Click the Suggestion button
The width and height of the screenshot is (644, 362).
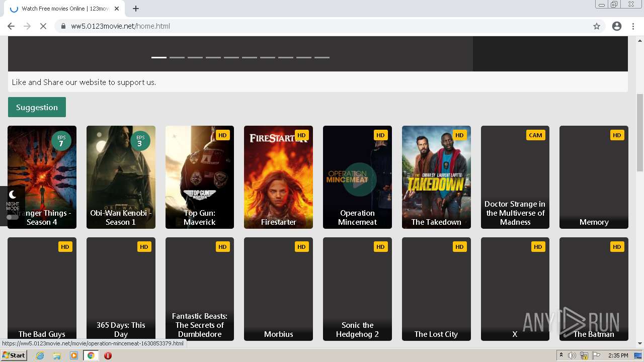(37, 107)
